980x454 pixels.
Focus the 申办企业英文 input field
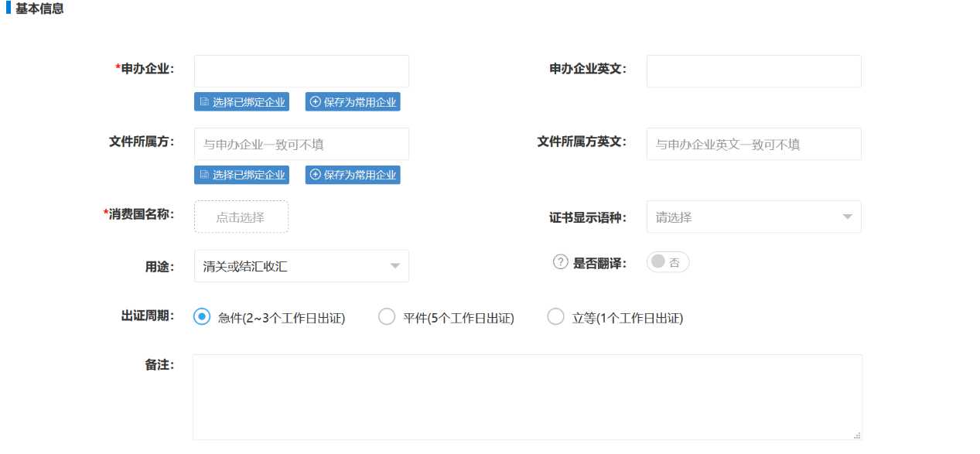pyautogui.click(x=754, y=71)
